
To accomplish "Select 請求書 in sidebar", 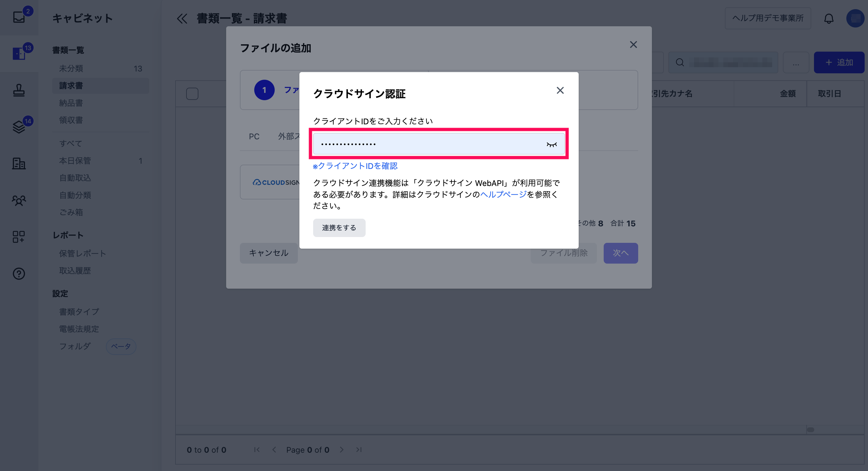I will click(100, 86).
